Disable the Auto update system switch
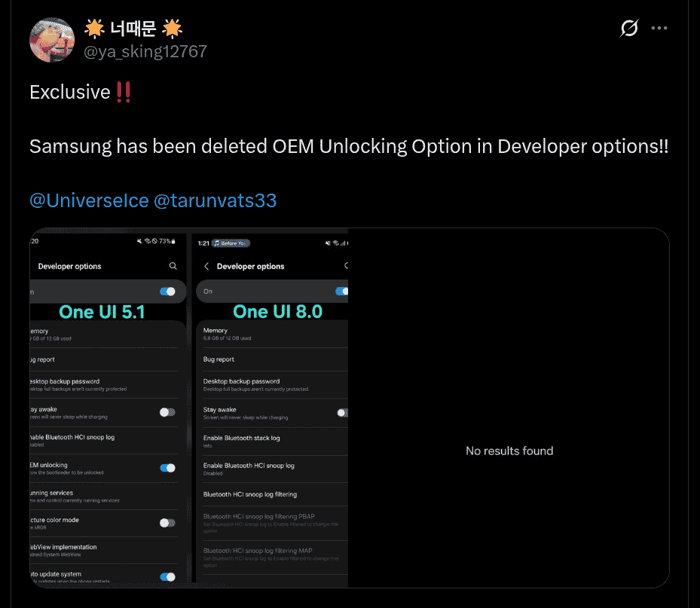Image resolution: width=700 pixels, height=608 pixels. point(167,577)
